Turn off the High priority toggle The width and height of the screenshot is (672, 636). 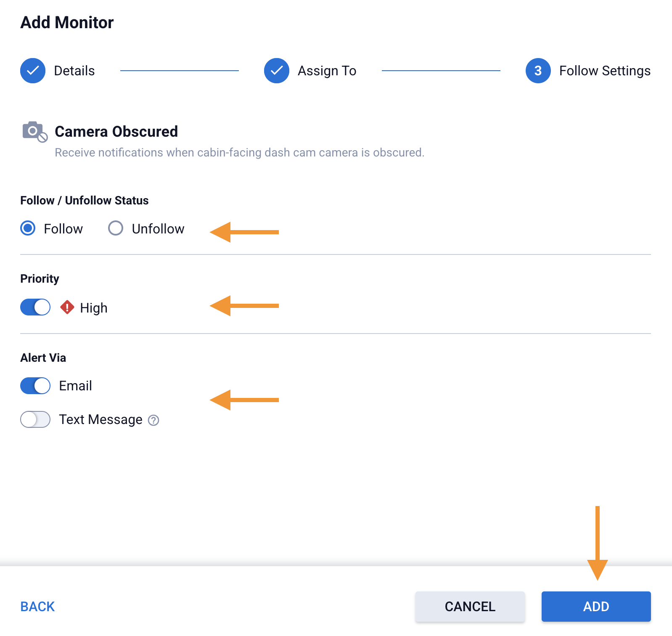pyautogui.click(x=35, y=307)
